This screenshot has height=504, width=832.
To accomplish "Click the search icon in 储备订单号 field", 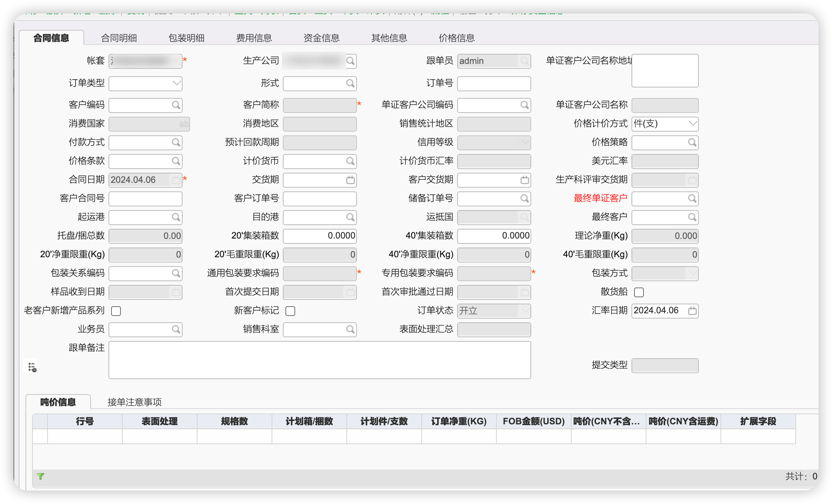I will click(524, 199).
